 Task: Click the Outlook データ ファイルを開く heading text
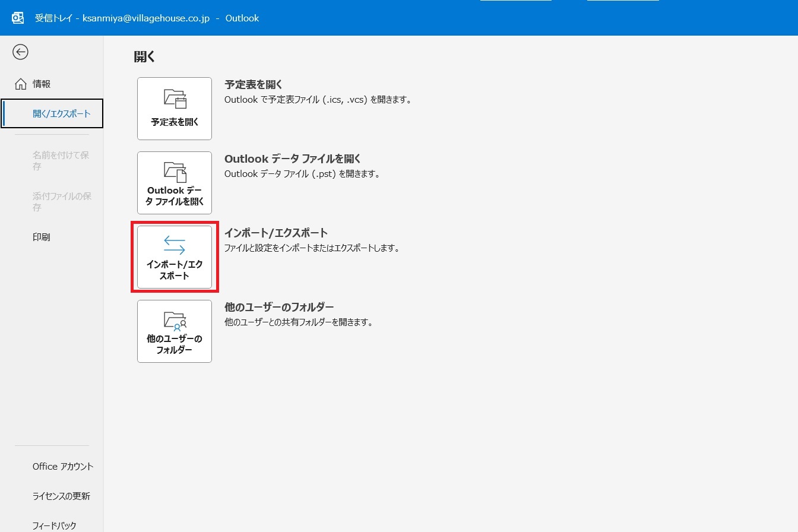(293, 159)
